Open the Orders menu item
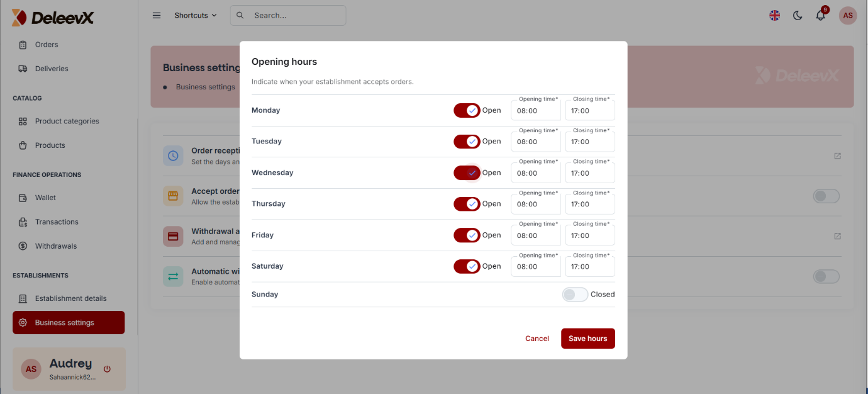The image size is (868, 394). (69, 45)
